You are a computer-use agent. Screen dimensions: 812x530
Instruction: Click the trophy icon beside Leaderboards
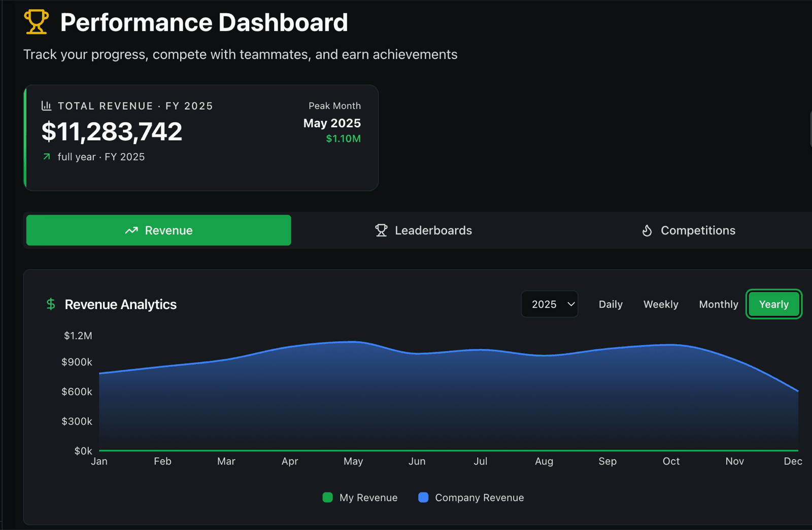[381, 230]
